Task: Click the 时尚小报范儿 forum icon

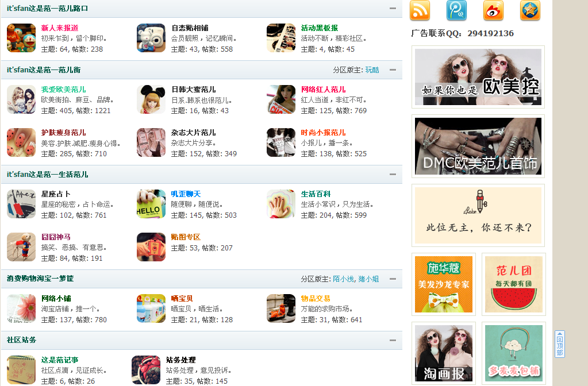Action: point(281,142)
